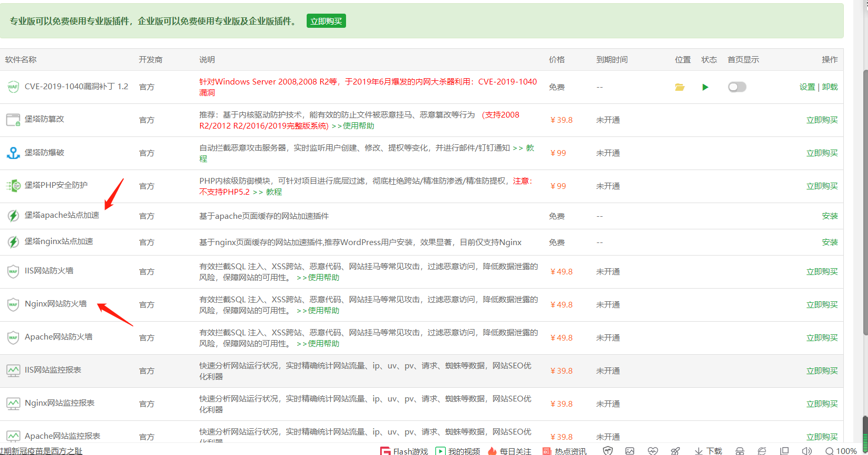This screenshot has height=455, width=868.
Task: Open 每日关注 in the browser status bar
Action: click(509, 451)
